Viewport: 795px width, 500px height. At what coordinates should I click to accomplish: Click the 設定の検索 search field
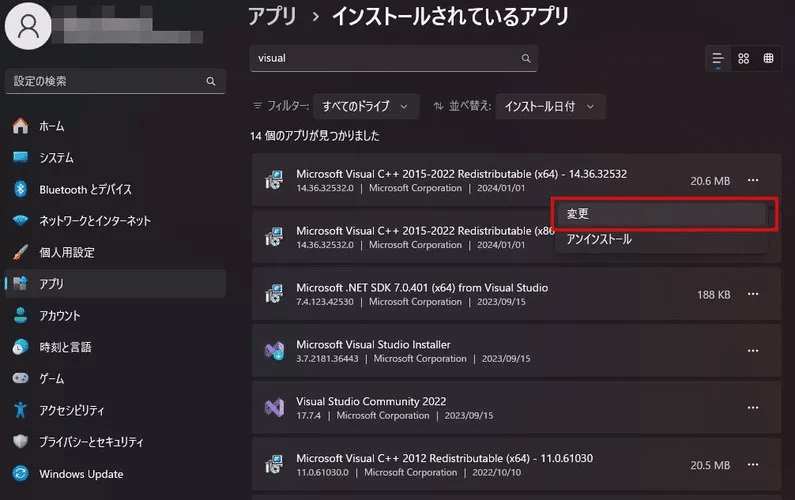(x=115, y=81)
